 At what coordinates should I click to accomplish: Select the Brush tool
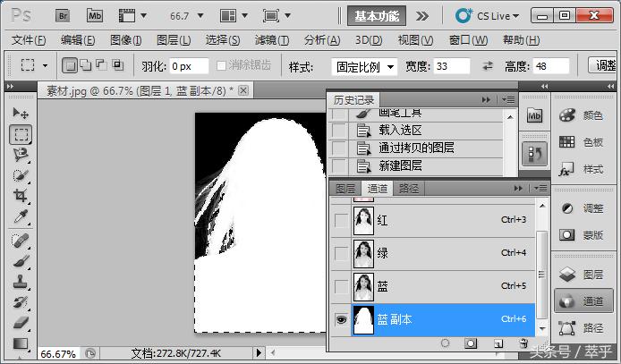point(21,261)
